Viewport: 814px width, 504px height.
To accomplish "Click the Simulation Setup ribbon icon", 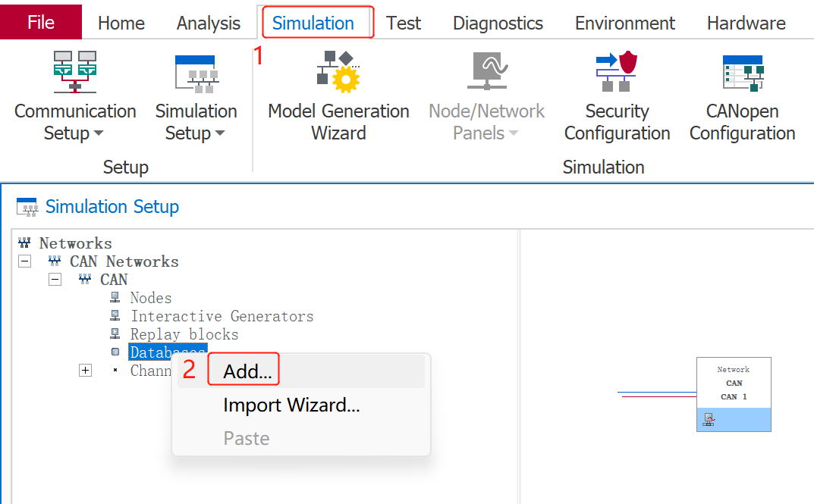I will pos(196,73).
